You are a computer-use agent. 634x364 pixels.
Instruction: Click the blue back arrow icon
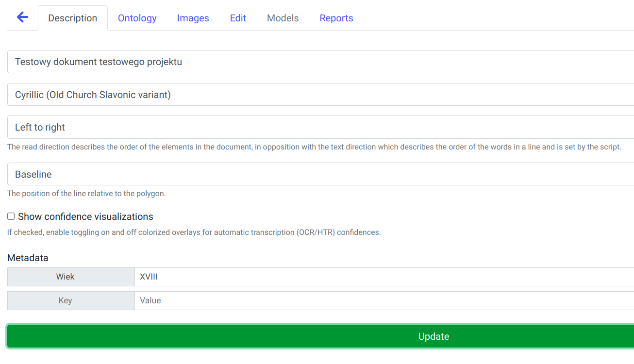point(22,17)
